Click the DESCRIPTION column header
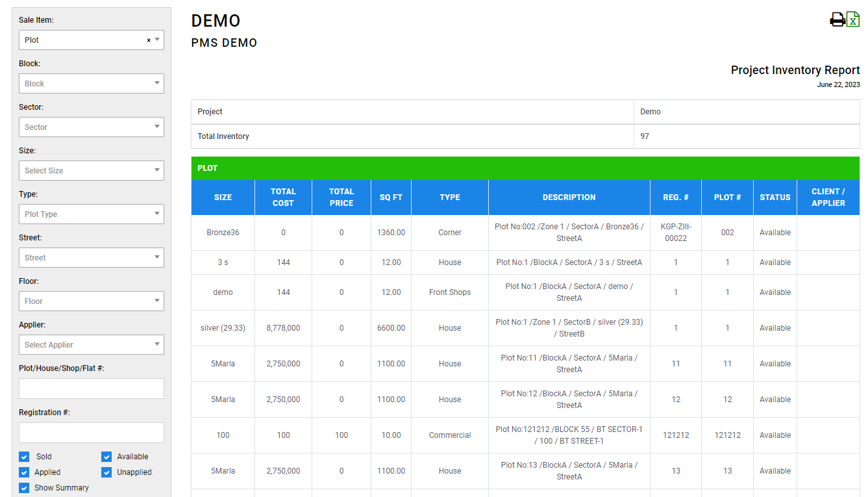 (569, 198)
